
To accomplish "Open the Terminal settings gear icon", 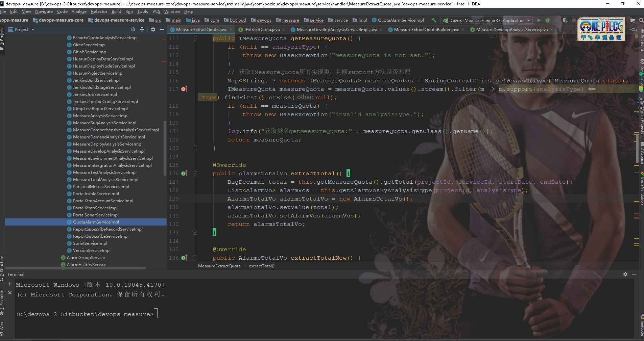I will pos(625,274).
